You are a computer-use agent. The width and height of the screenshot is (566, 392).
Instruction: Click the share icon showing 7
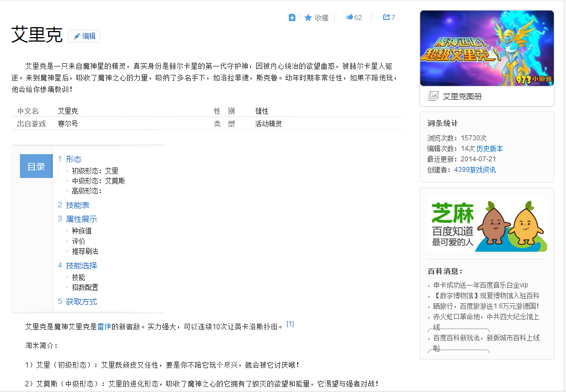tap(386, 17)
